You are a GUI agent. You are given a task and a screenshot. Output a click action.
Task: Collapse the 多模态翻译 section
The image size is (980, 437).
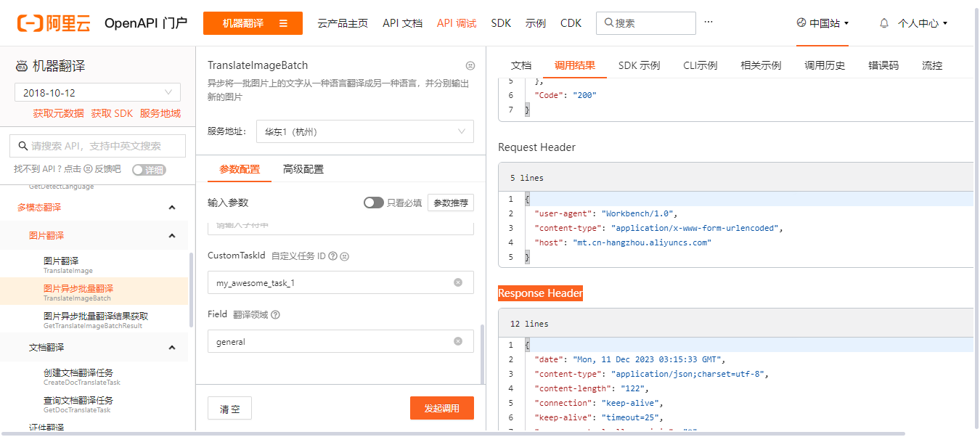tap(172, 208)
